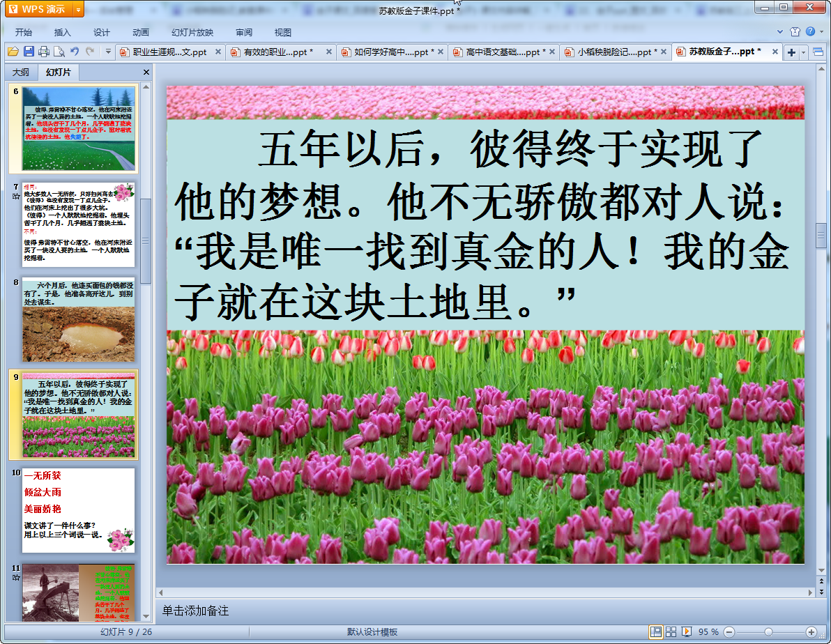Switch to the 大纲 outline pane tab
Viewport: 831px width, 644px height.
pyautogui.click(x=21, y=72)
